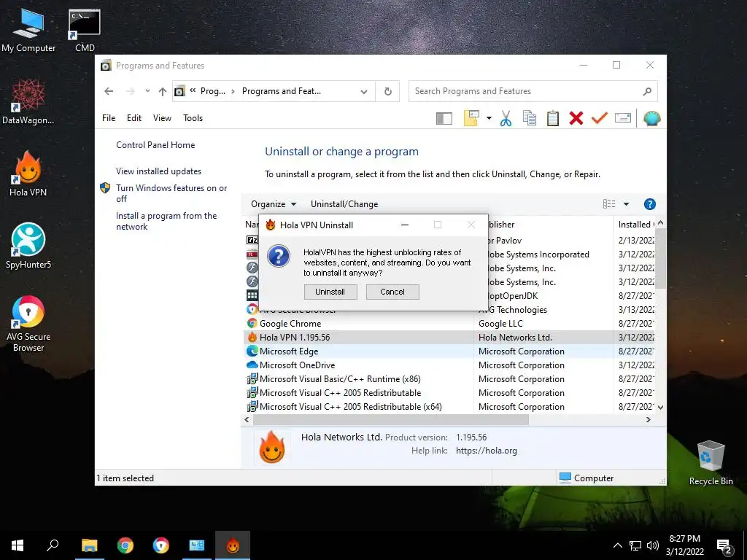This screenshot has height=560, width=747.
Task: Click the Installed On column header
Action: tap(635, 225)
